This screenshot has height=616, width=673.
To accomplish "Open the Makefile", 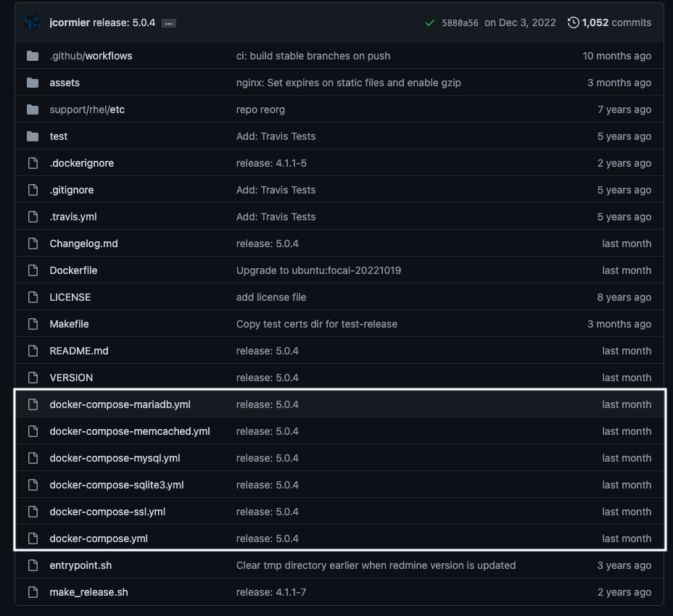I will point(69,324).
